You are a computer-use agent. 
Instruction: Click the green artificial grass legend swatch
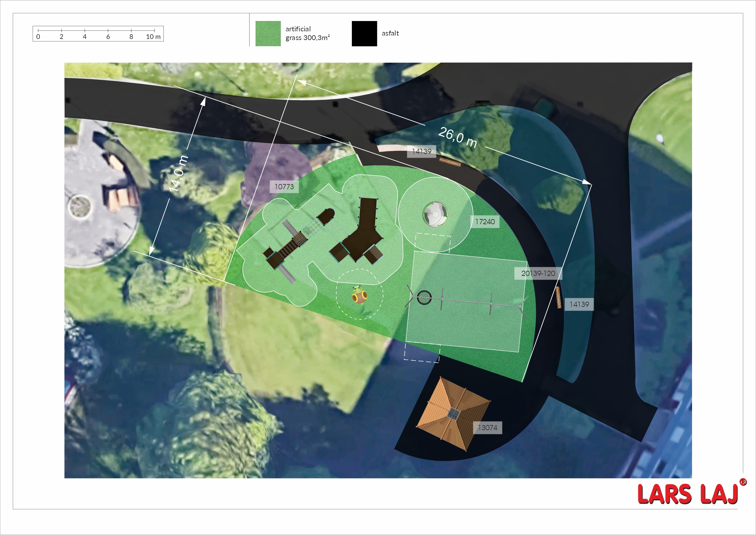point(268,34)
